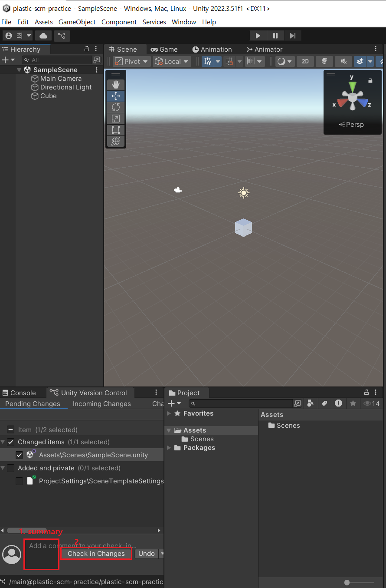The image size is (386, 588).
Task: Toggle scene lighting button
Action: tap(324, 61)
